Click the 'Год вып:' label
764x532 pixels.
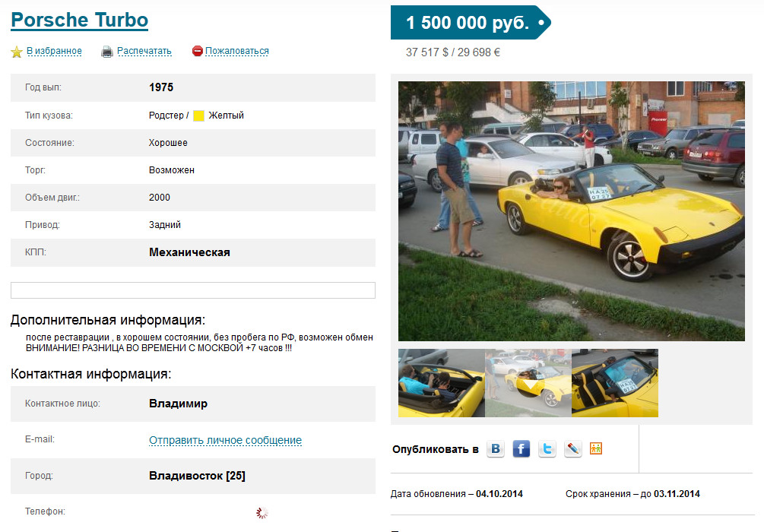[x=43, y=87]
